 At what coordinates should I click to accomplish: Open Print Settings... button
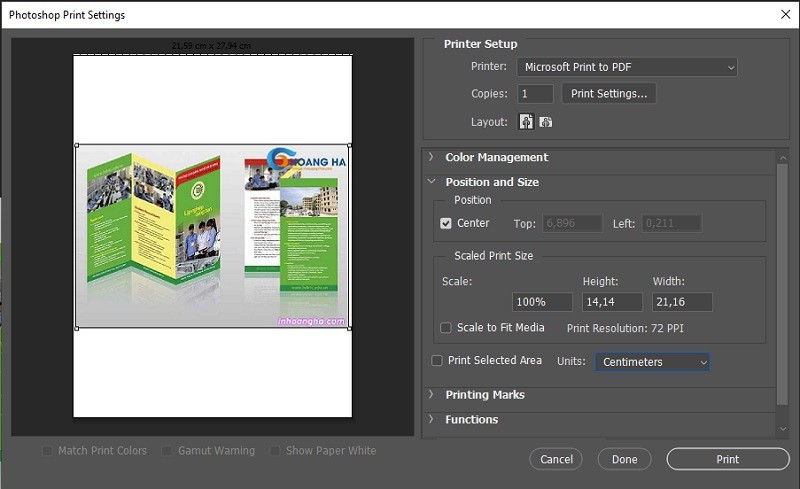click(609, 93)
